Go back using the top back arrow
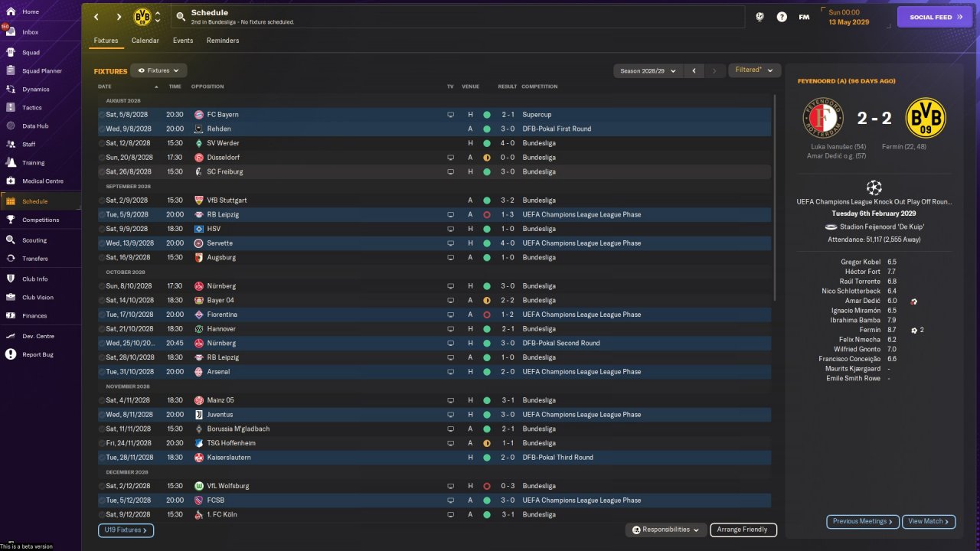Viewport: 980px width, 551px height. pyautogui.click(x=96, y=17)
